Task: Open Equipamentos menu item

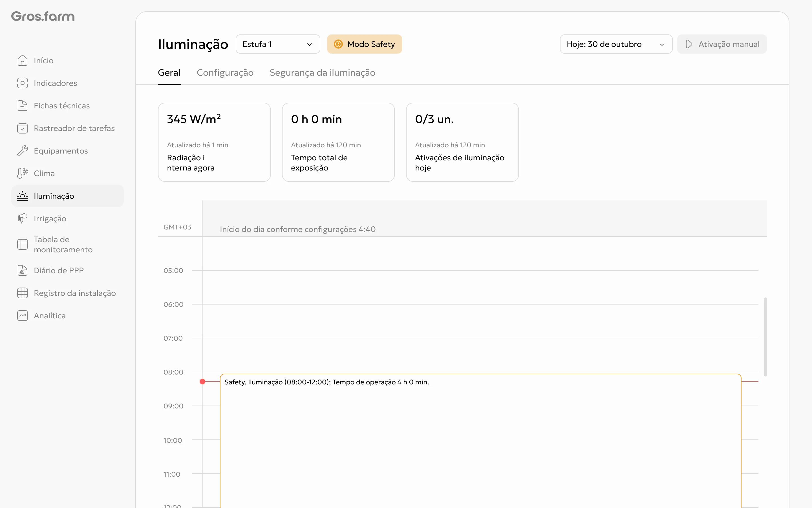Action: click(67, 150)
